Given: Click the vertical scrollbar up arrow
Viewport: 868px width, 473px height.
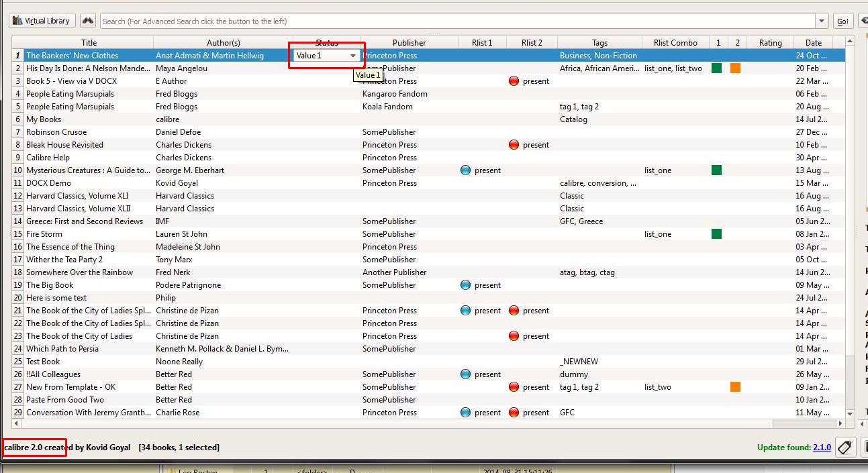Looking at the screenshot, I should (x=850, y=42).
